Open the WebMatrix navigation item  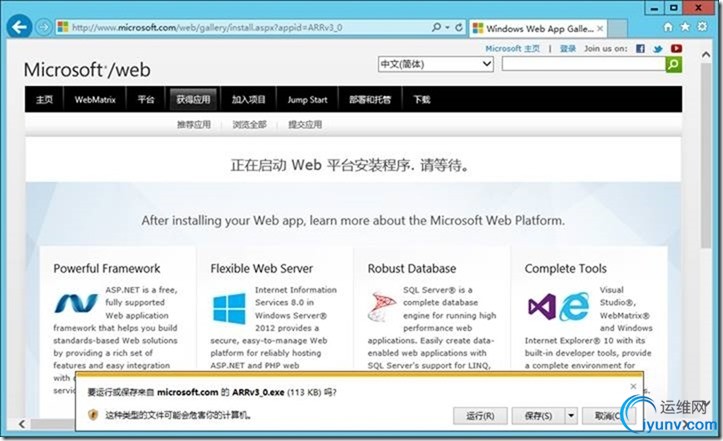coord(95,99)
